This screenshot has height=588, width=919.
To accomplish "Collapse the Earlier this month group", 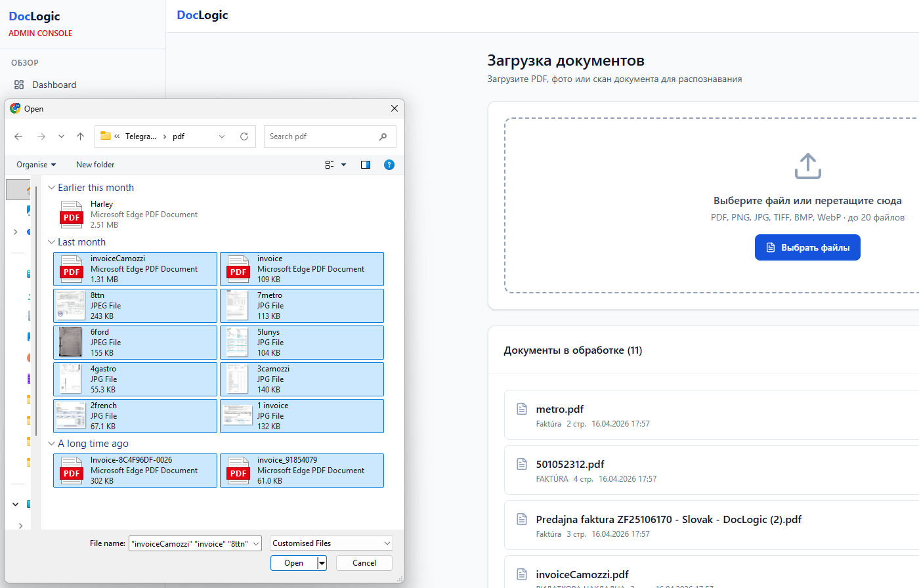I will point(52,188).
